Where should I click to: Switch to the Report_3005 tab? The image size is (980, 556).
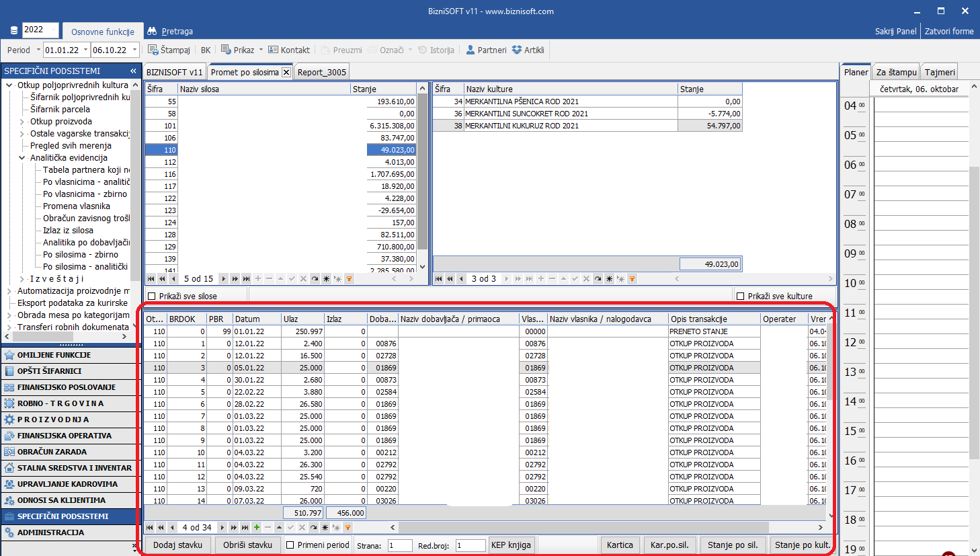tap(321, 72)
